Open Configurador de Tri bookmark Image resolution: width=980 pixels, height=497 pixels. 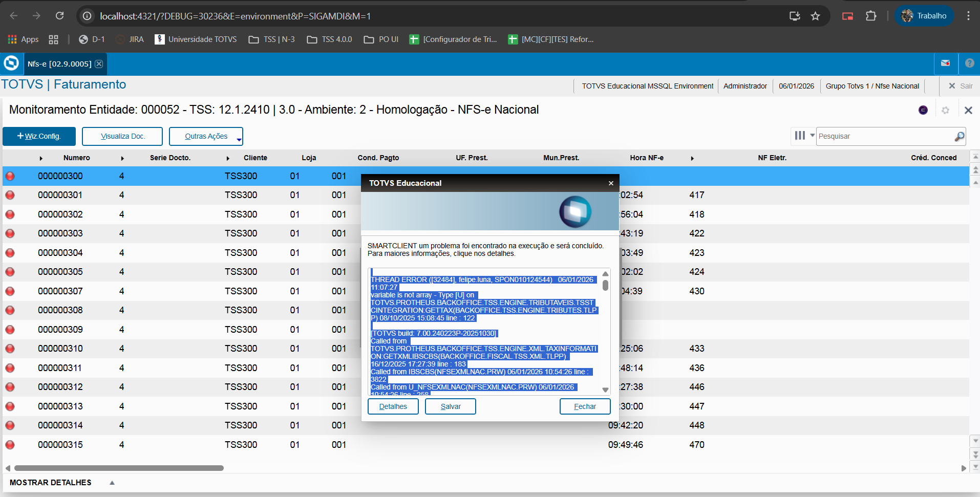(453, 39)
